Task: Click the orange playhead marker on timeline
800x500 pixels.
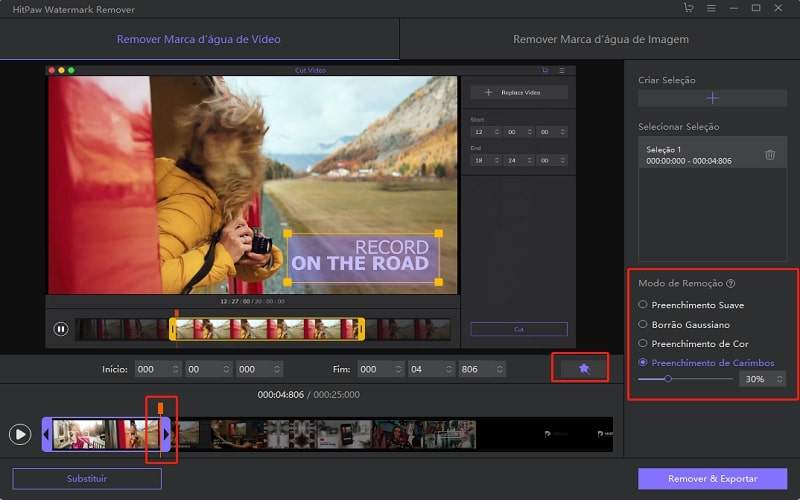Action: pos(160,407)
